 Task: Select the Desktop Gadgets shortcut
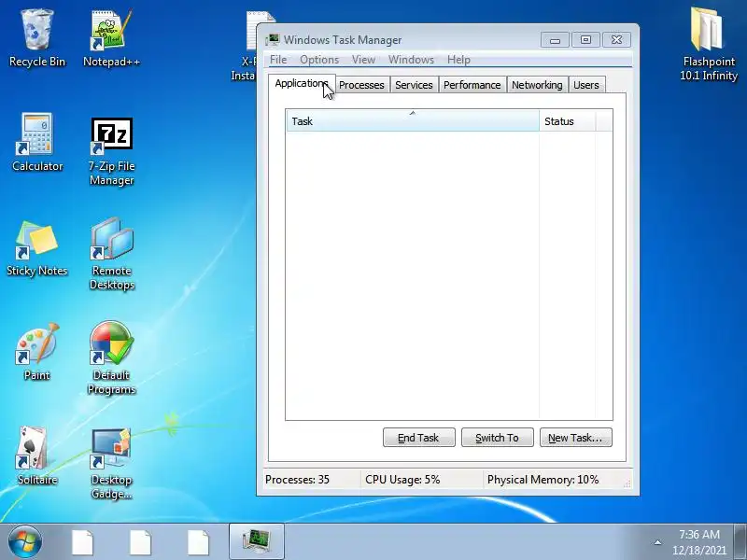[x=111, y=463]
